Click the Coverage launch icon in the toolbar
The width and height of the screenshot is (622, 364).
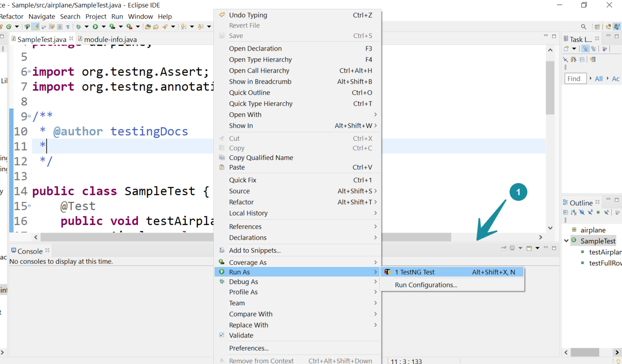[x=112, y=26]
